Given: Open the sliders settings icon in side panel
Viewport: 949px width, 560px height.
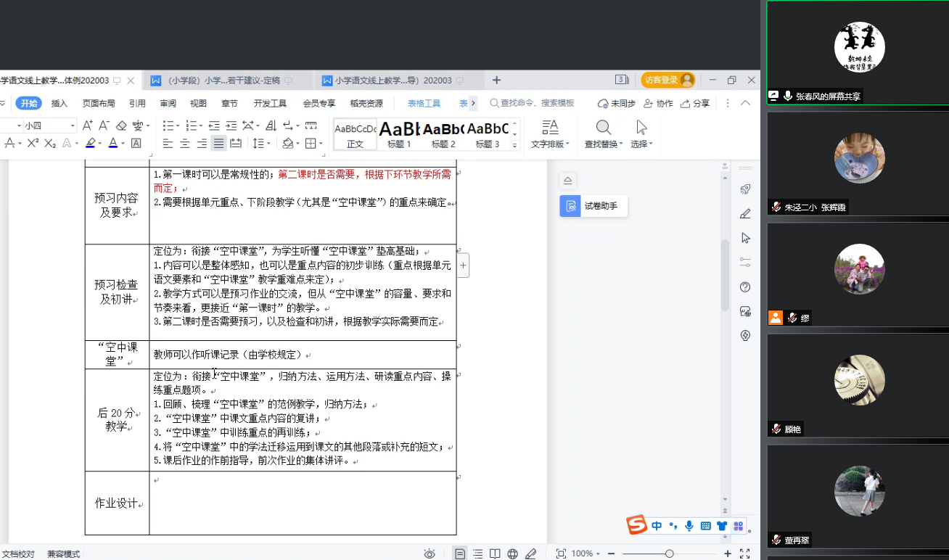Looking at the screenshot, I should click(x=745, y=262).
